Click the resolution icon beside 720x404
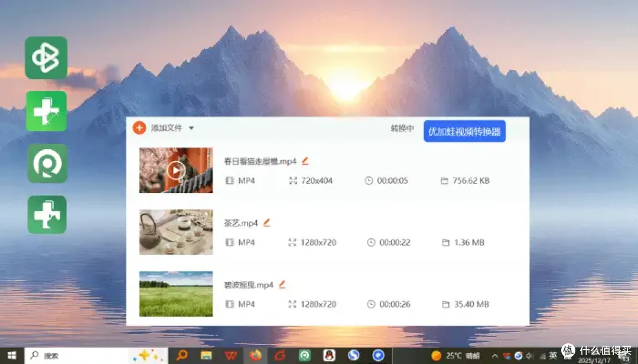The height and width of the screenshot is (364, 638). point(293,181)
